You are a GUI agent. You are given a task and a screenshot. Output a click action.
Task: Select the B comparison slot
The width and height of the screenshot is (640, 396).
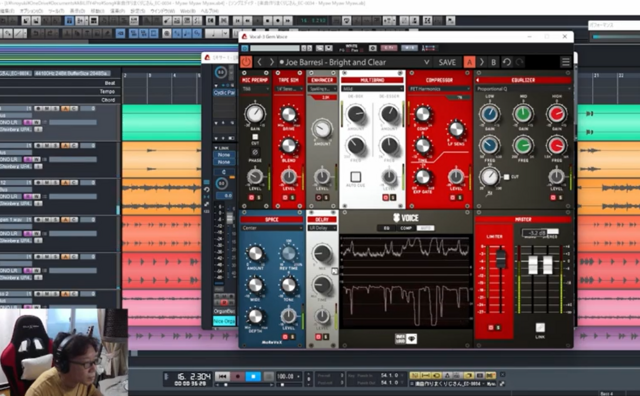click(493, 62)
